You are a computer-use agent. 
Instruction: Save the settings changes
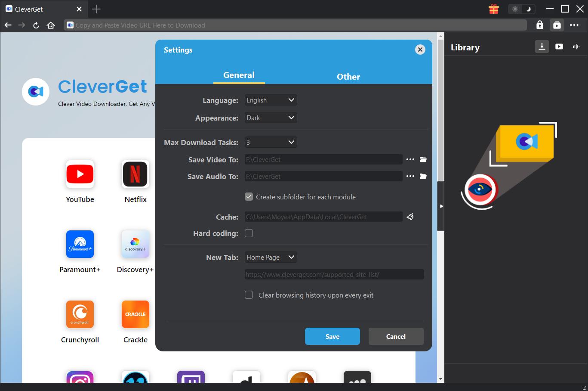click(332, 336)
